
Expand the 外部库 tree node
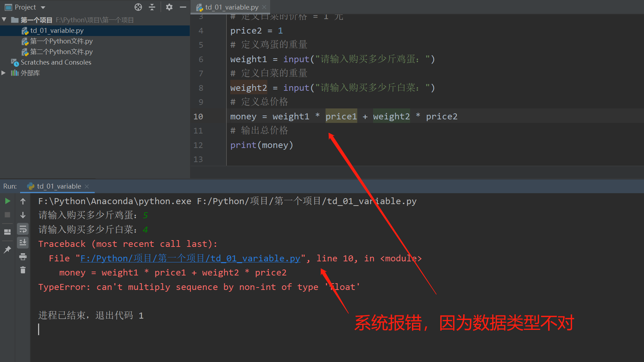tap(4, 73)
